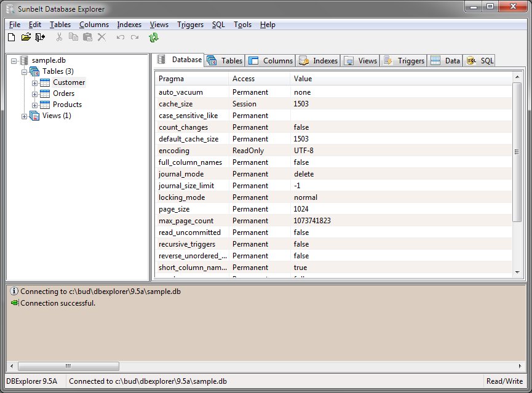Click the green Refresh icon

pos(154,38)
